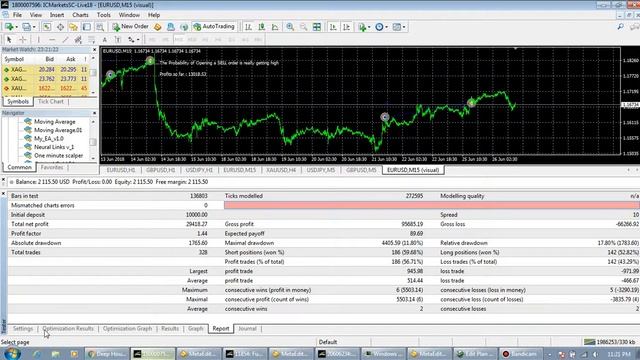Open the New Chart dropdown arrow
640x360 pixels.
pos(17,27)
